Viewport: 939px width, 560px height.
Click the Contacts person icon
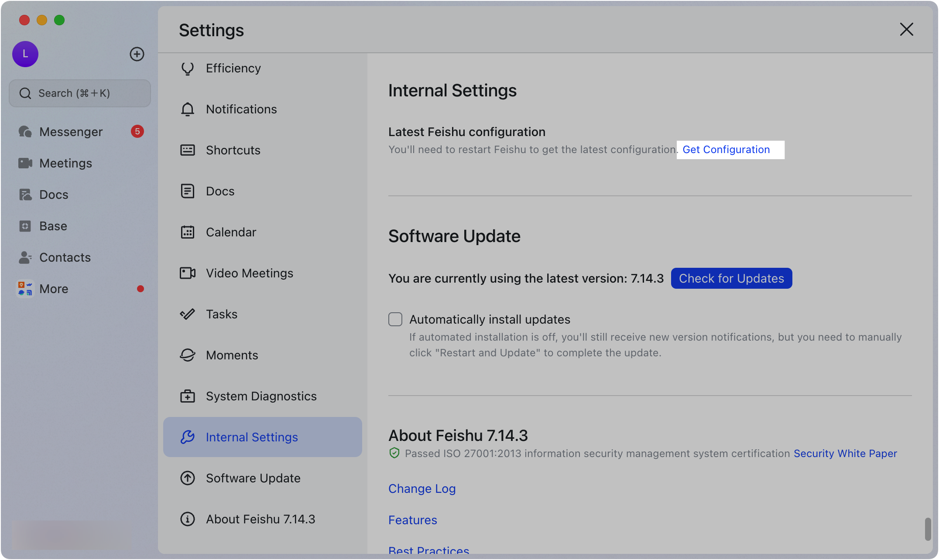(25, 257)
